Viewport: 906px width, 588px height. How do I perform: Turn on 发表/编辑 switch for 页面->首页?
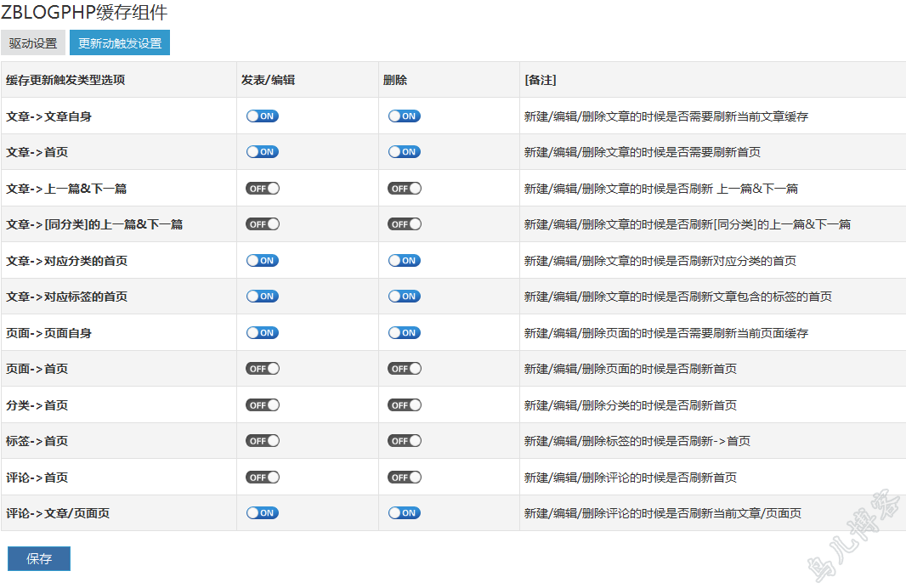(x=263, y=369)
